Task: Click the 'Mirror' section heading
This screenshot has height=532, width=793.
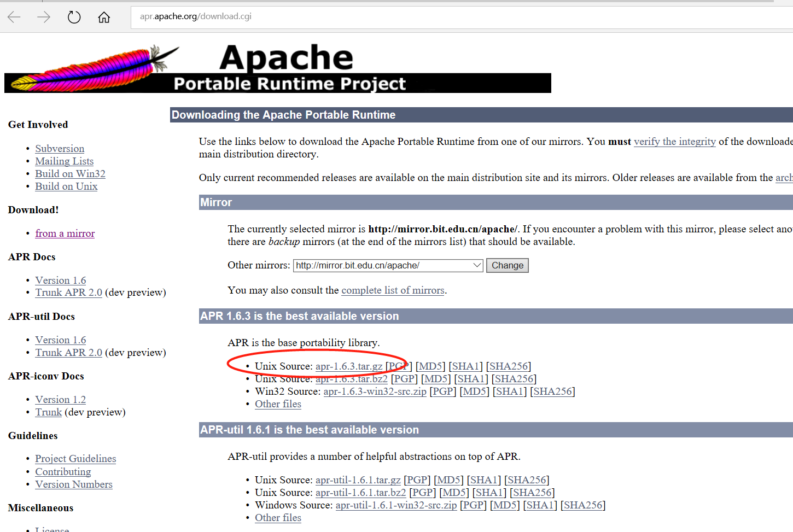Action: pos(216,202)
